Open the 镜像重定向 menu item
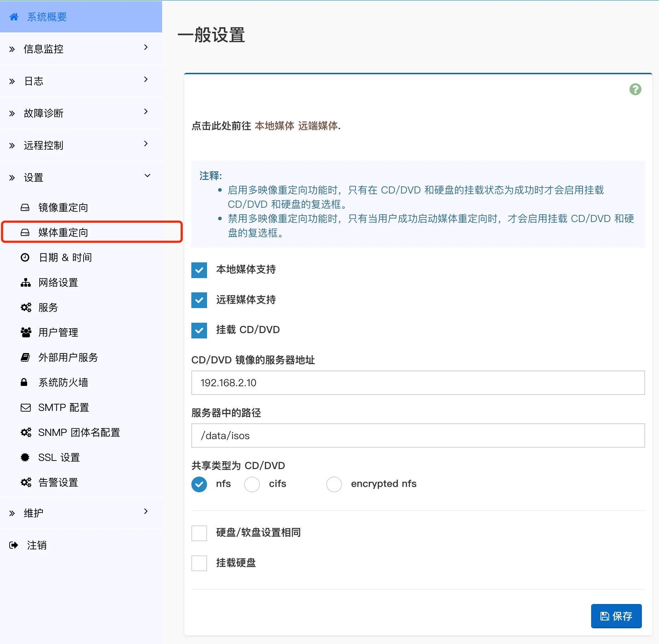Screen dimensions: 659x644 (63, 207)
